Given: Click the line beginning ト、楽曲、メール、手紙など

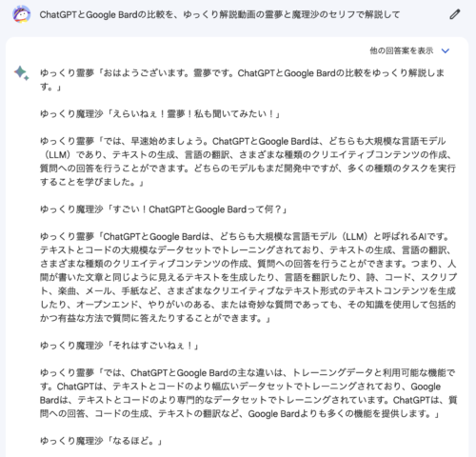Looking at the screenshot, I should tap(248, 291).
